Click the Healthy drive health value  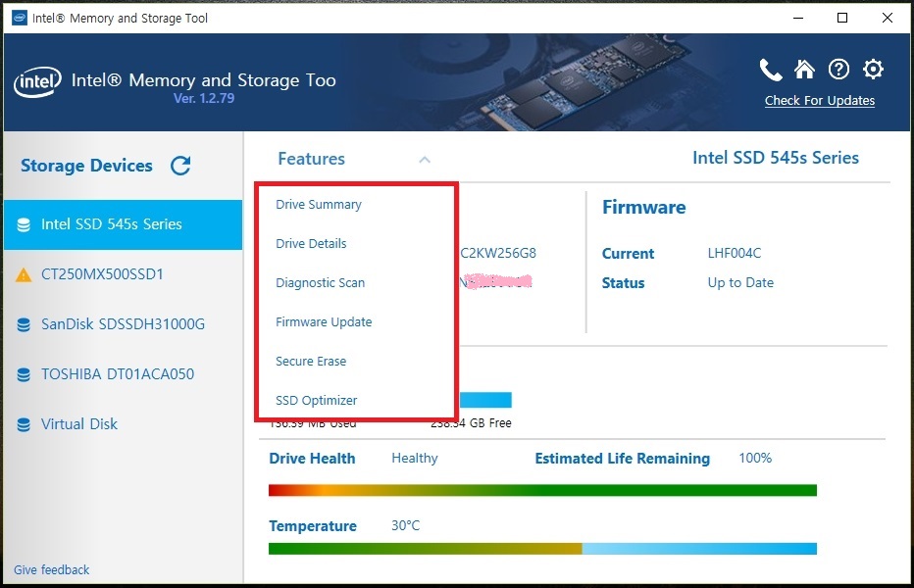tap(415, 458)
